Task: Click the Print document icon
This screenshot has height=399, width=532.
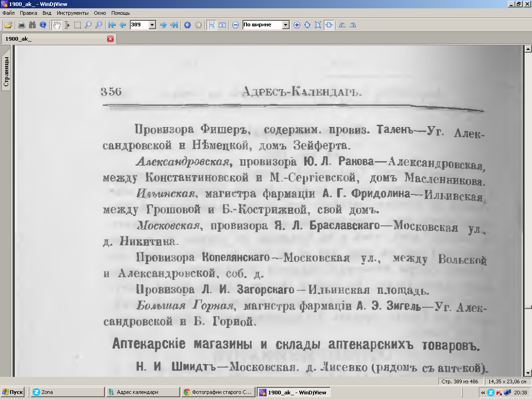Action: coord(21,25)
